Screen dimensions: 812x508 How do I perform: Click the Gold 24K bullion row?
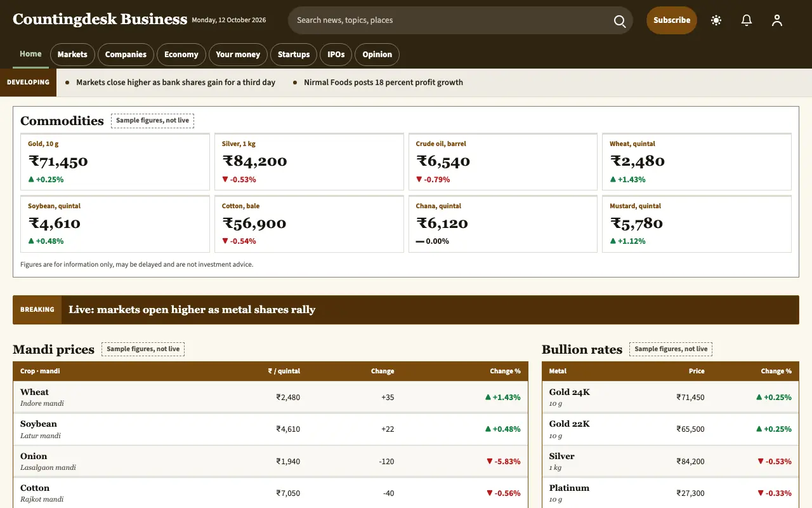coord(671,398)
